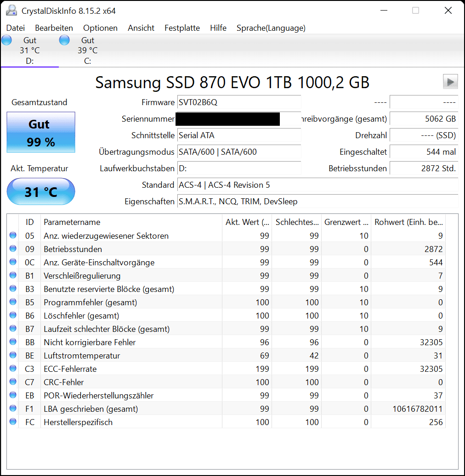Image resolution: width=465 pixels, height=476 pixels.
Task: Click raw value 10616782011
Action: point(417,409)
